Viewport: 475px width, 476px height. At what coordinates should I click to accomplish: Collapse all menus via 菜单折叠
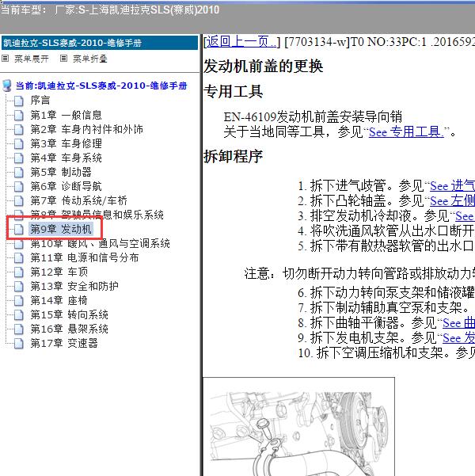coord(90,59)
